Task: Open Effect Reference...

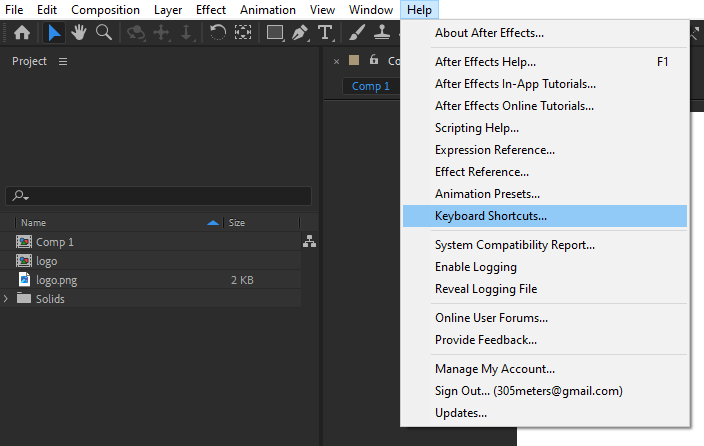Action: [x=545, y=172]
